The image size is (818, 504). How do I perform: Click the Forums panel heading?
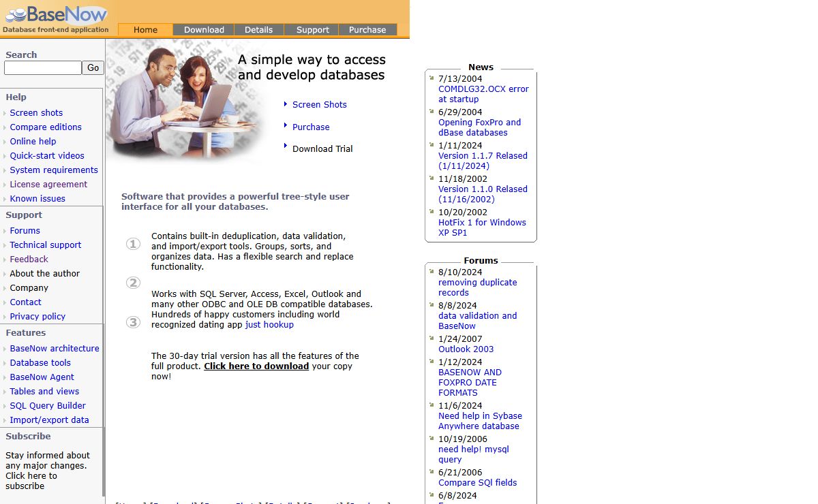[481, 261]
